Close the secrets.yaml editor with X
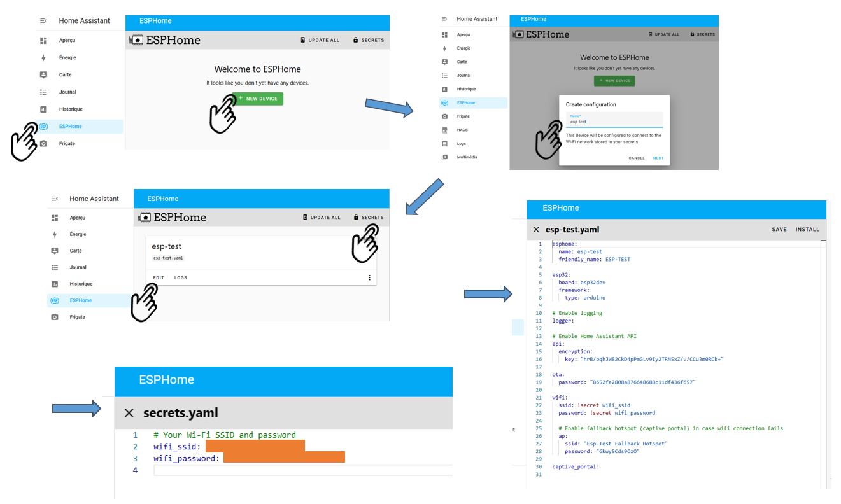Viewport: 841px width, 504px height. 129,413
